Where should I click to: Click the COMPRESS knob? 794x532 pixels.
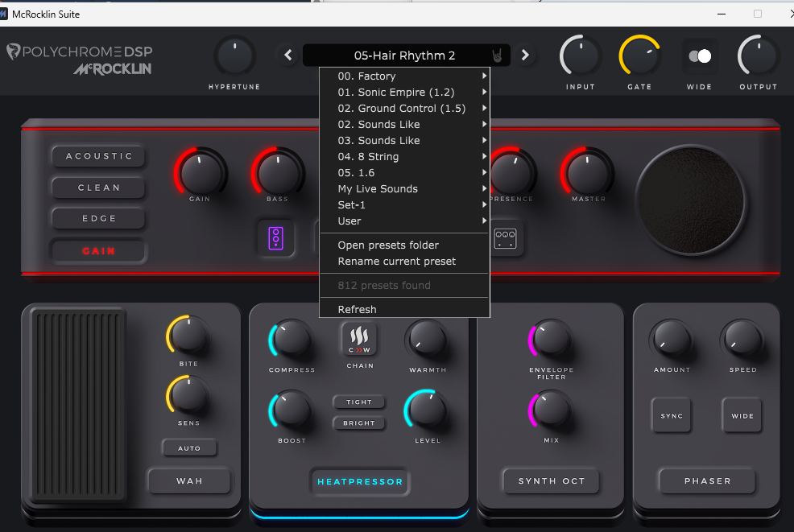pyautogui.click(x=291, y=340)
